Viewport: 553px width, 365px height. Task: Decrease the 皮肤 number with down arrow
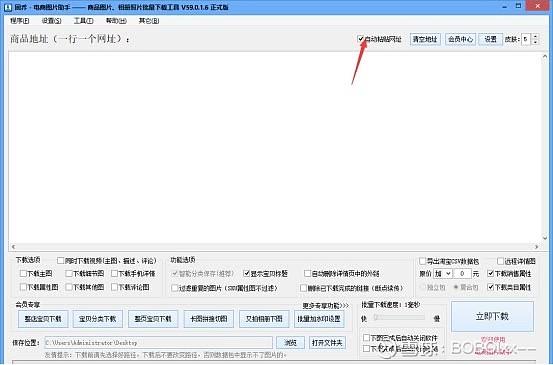[x=535, y=42]
